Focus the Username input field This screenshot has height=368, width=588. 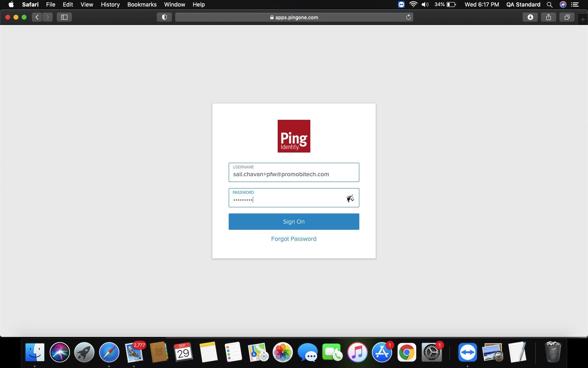click(x=294, y=172)
